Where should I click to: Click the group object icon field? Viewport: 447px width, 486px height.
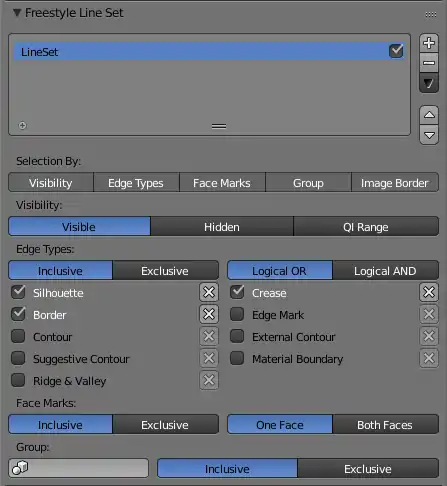(x=79, y=468)
